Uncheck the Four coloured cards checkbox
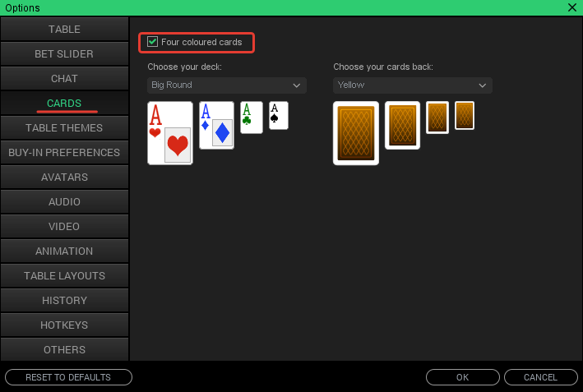This screenshot has height=392, width=583. tap(152, 42)
